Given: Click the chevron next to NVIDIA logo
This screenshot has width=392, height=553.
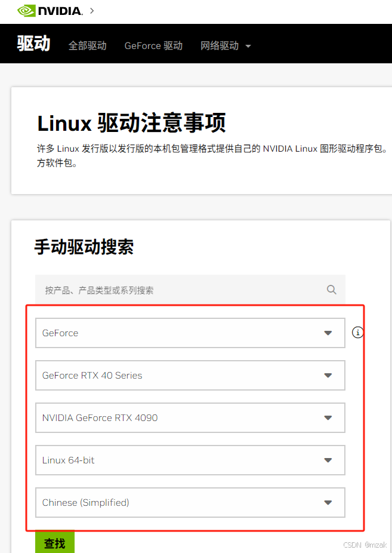Looking at the screenshot, I should tap(92, 11).
